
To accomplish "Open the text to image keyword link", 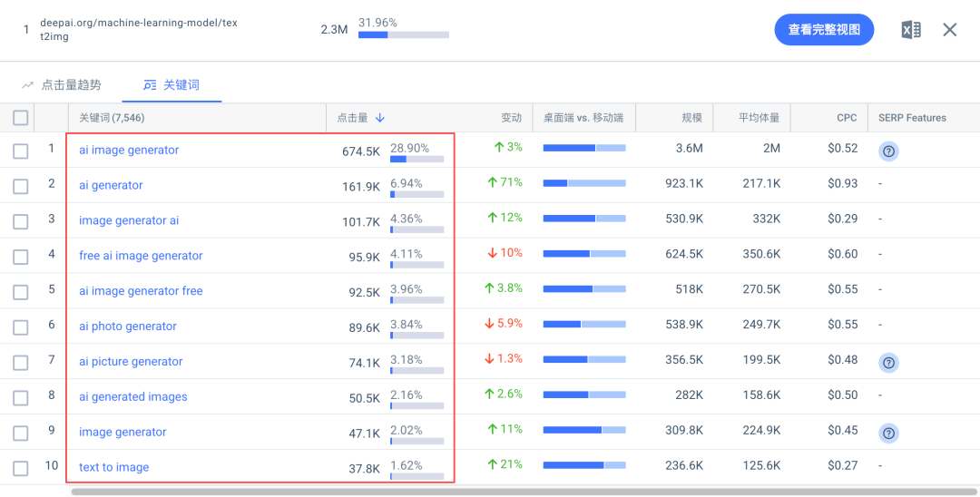I will (113, 467).
